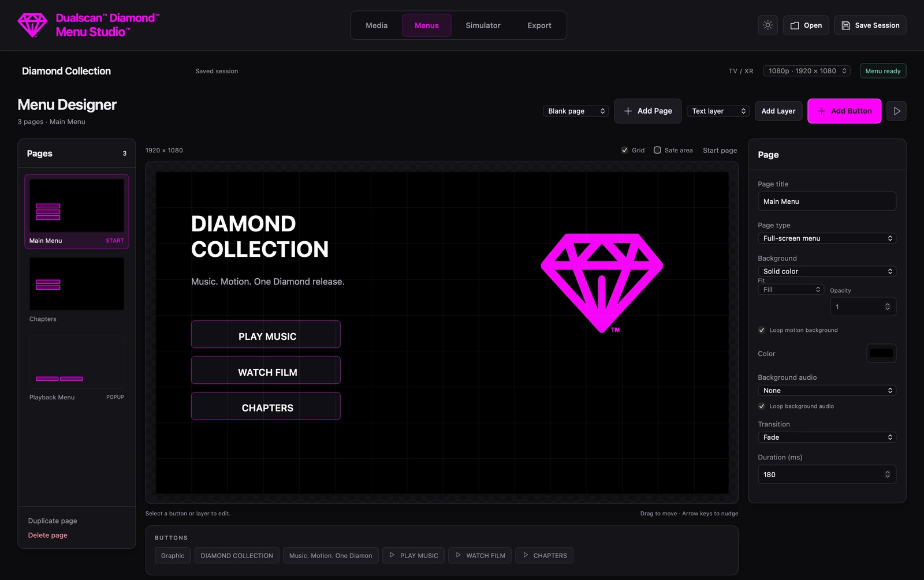Click the Duration stepper arrows

(887, 474)
